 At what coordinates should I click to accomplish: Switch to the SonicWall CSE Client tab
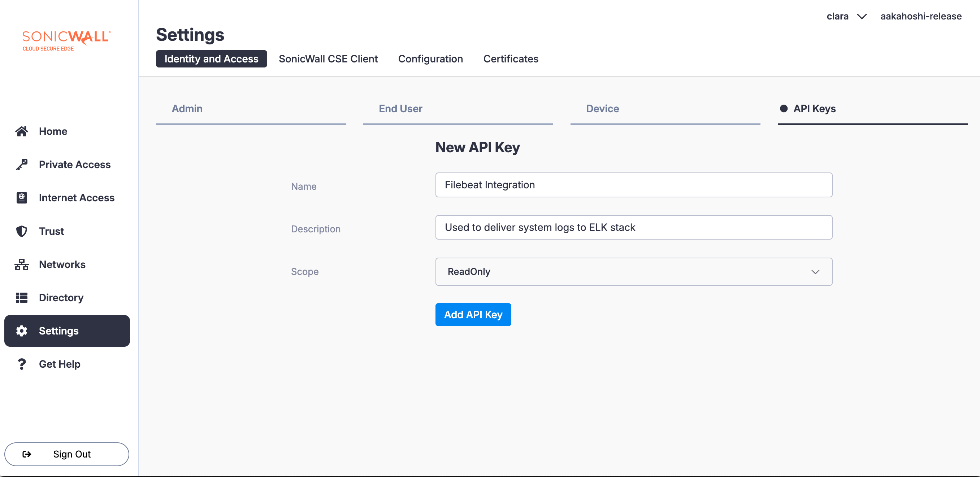(x=328, y=59)
